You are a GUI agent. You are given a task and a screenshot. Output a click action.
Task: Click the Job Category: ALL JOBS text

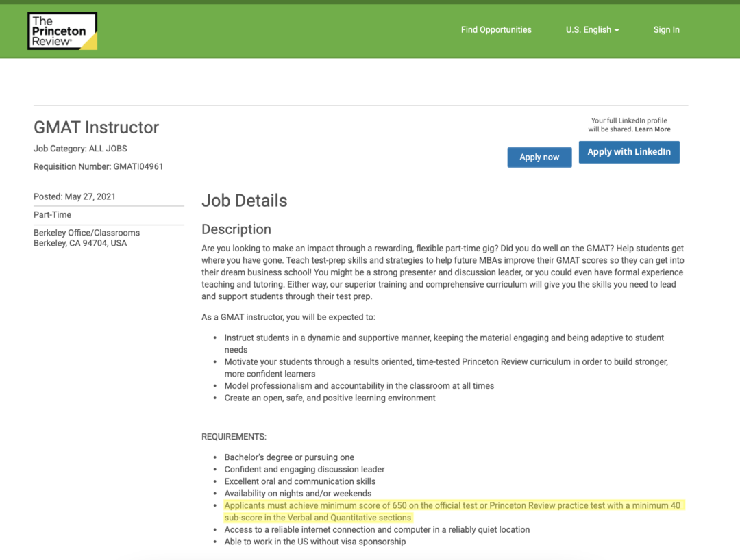[80, 149]
